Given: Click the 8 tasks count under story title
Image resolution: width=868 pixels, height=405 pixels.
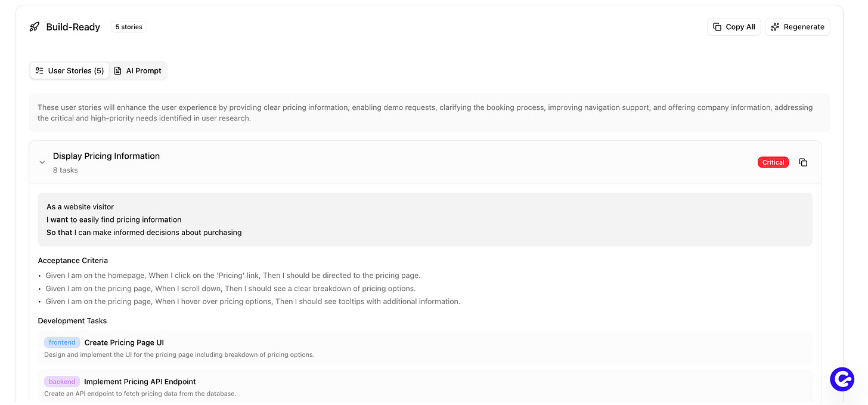Looking at the screenshot, I should point(66,170).
